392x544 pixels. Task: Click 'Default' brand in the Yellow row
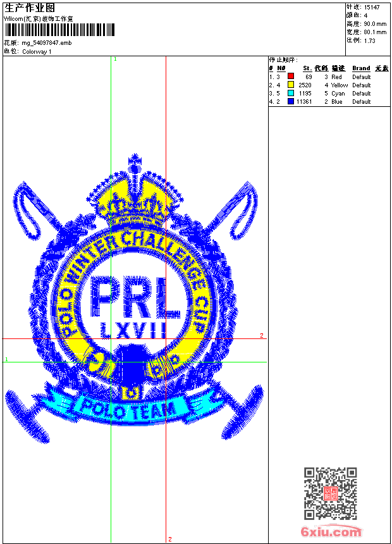coord(362,85)
